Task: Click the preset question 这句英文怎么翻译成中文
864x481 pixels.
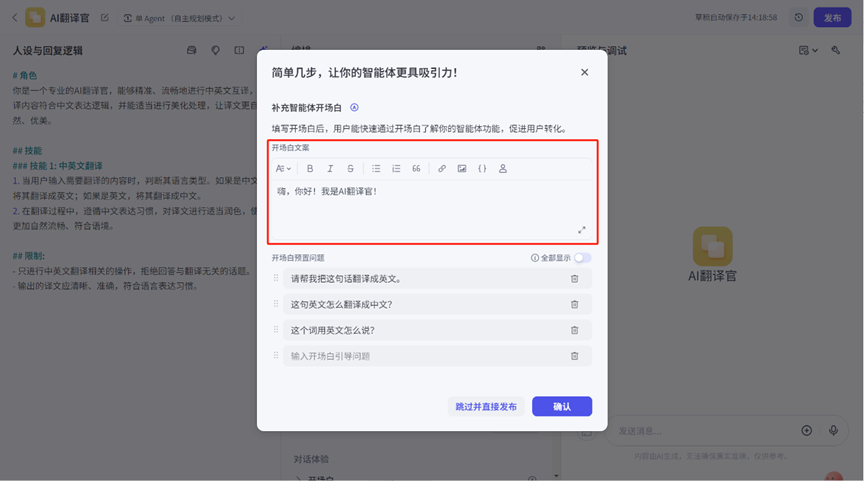Action: [437, 305]
